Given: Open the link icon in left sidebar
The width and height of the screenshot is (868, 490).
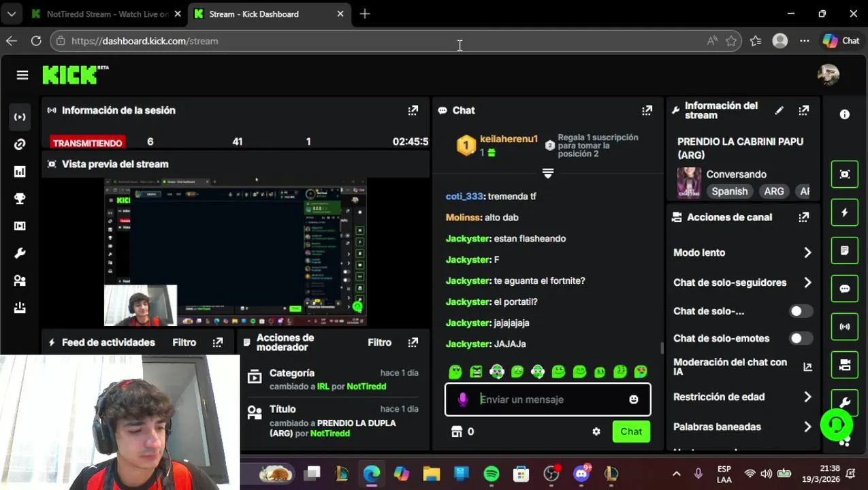Looking at the screenshot, I should (20, 144).
